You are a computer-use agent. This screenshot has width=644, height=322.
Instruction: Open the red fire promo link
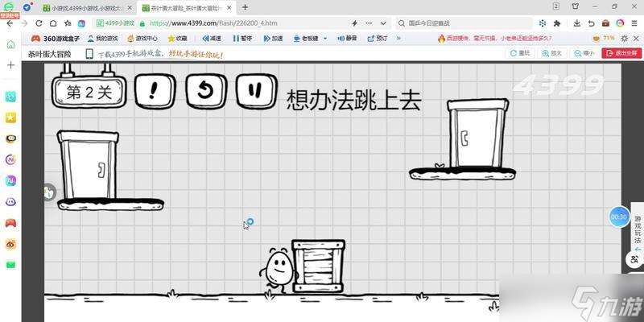coord(495,38)
